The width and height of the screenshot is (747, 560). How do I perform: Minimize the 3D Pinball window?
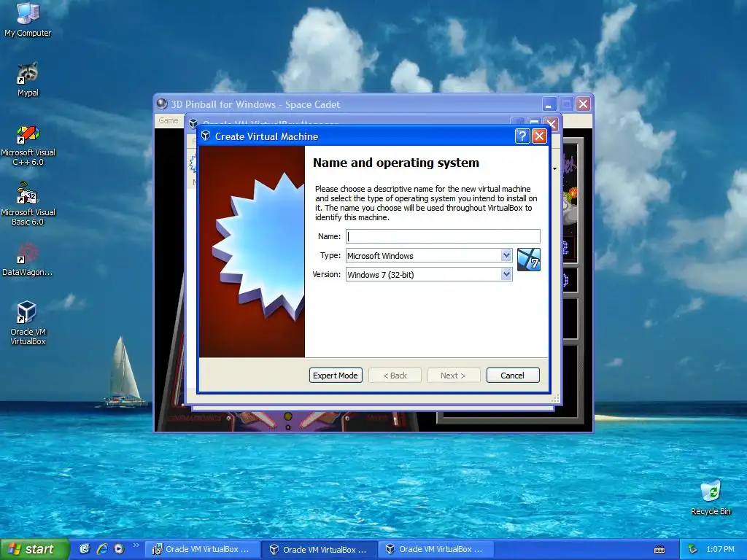coord(549,104)
